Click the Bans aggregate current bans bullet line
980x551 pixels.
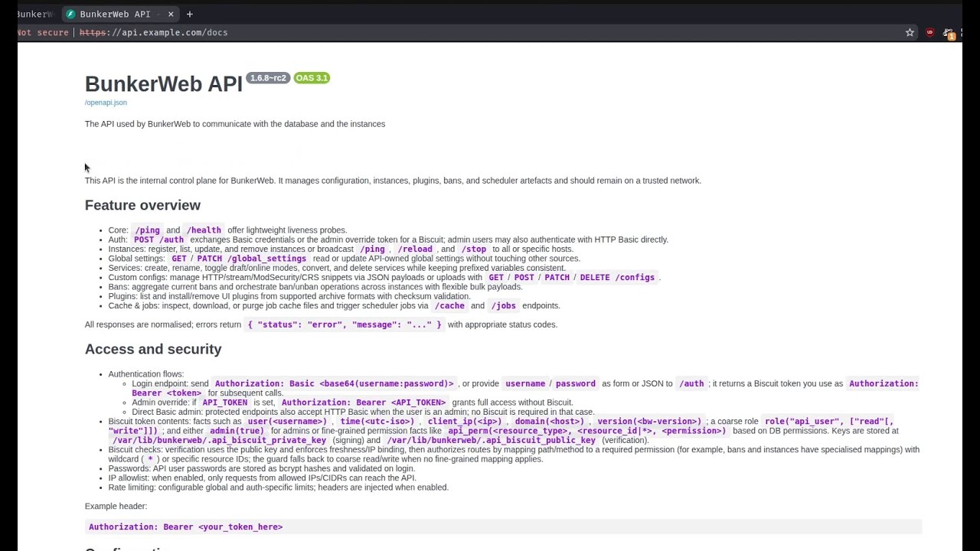pyautogui.click(x=315, y=287)
